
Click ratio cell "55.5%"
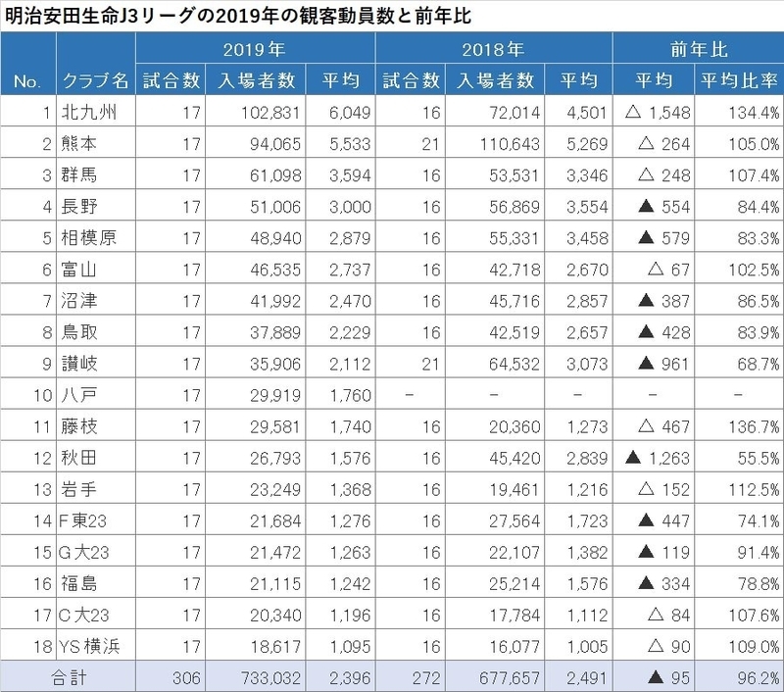(759, 459)
